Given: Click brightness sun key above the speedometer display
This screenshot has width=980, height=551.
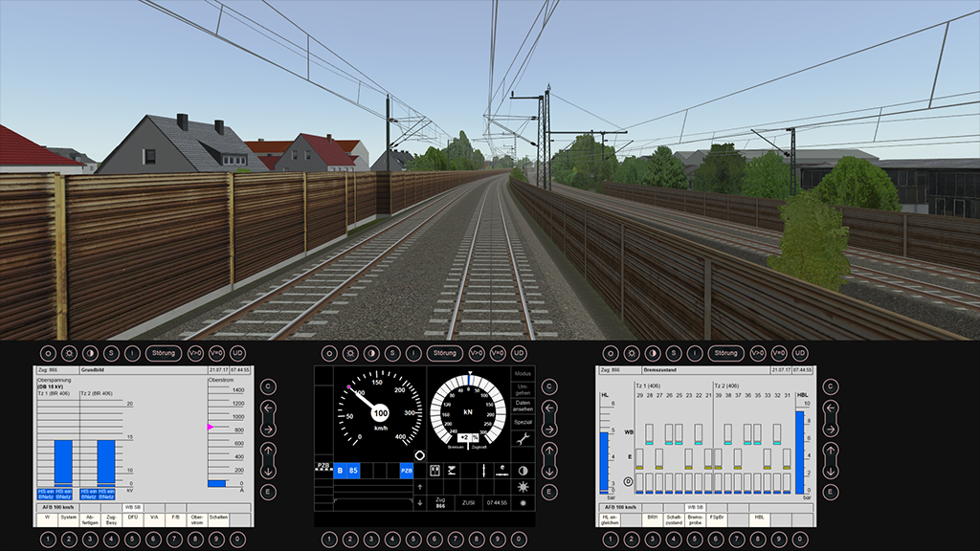Looking at the screenshot, I should (350, 353).
